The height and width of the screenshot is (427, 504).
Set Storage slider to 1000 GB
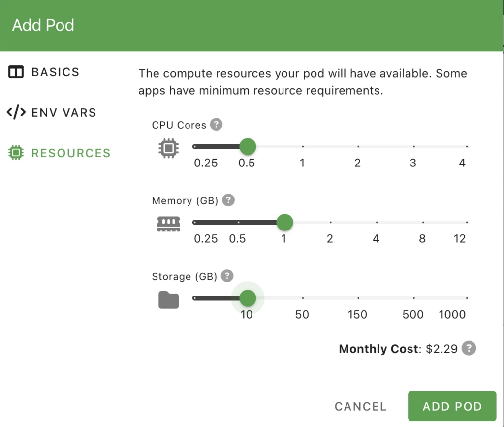click(466, 298)
